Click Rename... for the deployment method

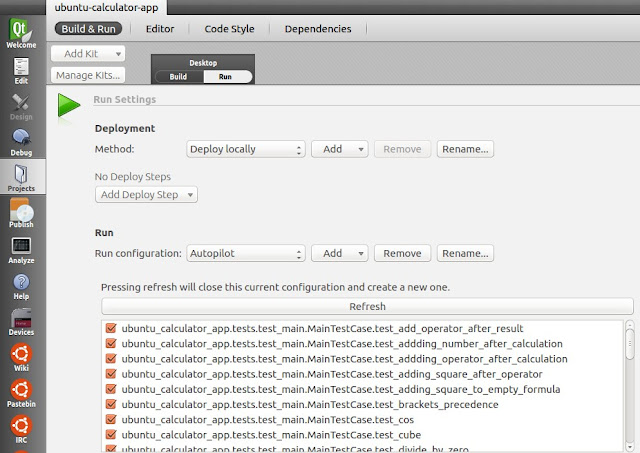click(x=465, y=149)
